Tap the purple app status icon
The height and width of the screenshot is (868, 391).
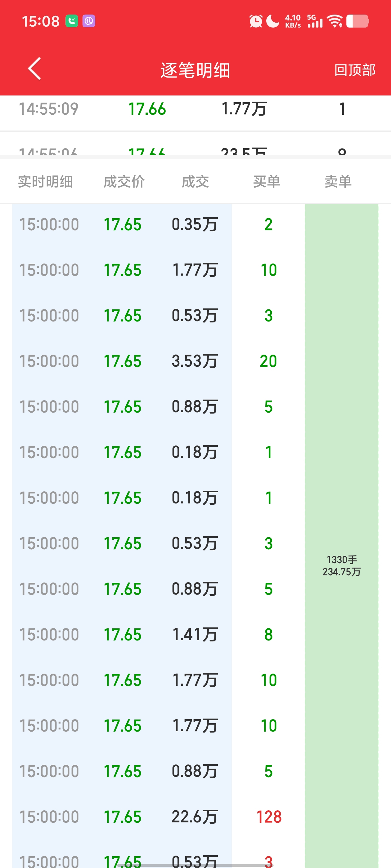click(89, 21)
